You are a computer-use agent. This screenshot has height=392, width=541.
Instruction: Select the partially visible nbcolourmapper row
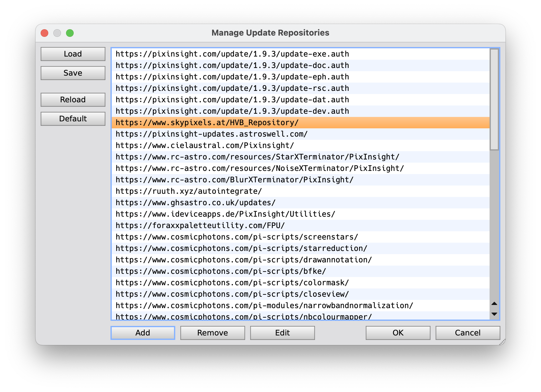300,316
